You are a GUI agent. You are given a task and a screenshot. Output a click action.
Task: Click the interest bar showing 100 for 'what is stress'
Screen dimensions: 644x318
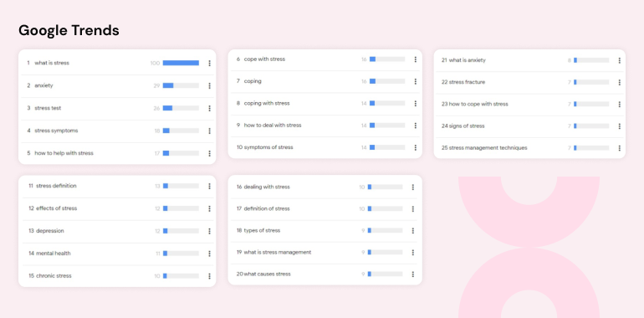tap(181, 63)
